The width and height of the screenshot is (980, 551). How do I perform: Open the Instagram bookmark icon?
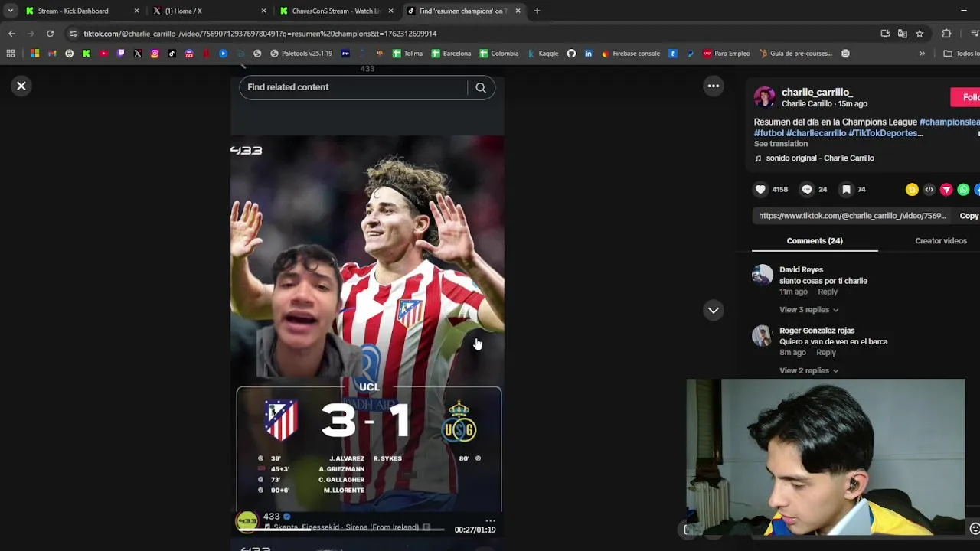155,54
